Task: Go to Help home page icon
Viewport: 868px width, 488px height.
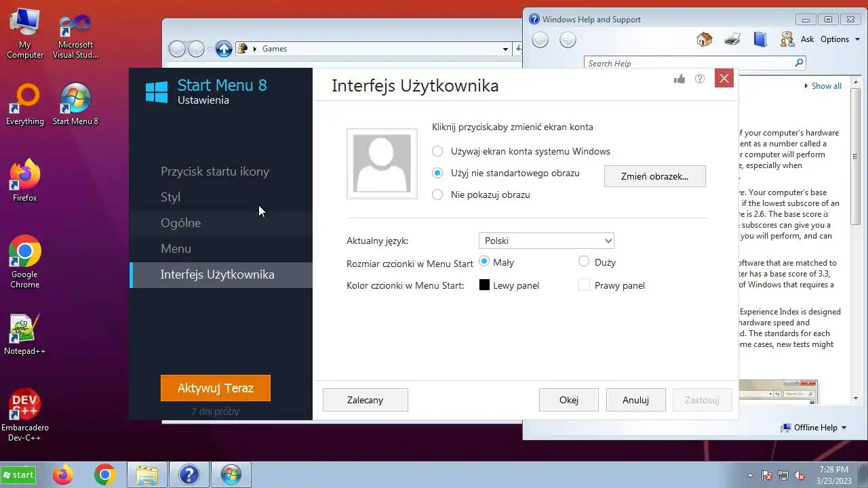Action: pyautogui.click(x=704, y=39)
